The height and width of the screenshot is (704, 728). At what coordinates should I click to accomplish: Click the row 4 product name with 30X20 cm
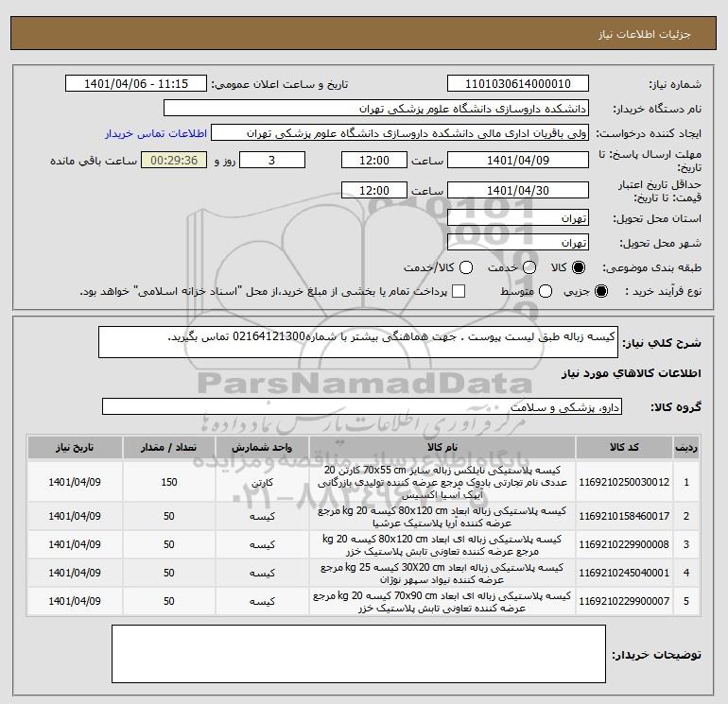click(x=442, y=574)
